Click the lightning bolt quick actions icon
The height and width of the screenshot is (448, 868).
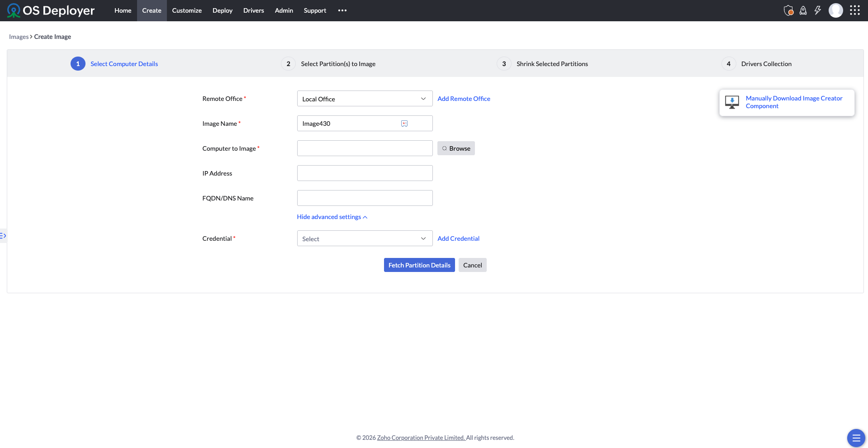click(817, 10)
